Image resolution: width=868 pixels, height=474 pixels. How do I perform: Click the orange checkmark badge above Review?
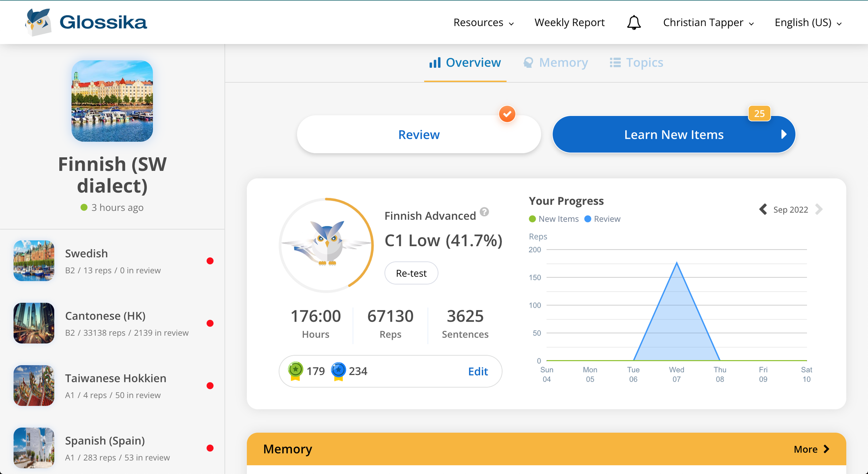(x=507, y=114)
